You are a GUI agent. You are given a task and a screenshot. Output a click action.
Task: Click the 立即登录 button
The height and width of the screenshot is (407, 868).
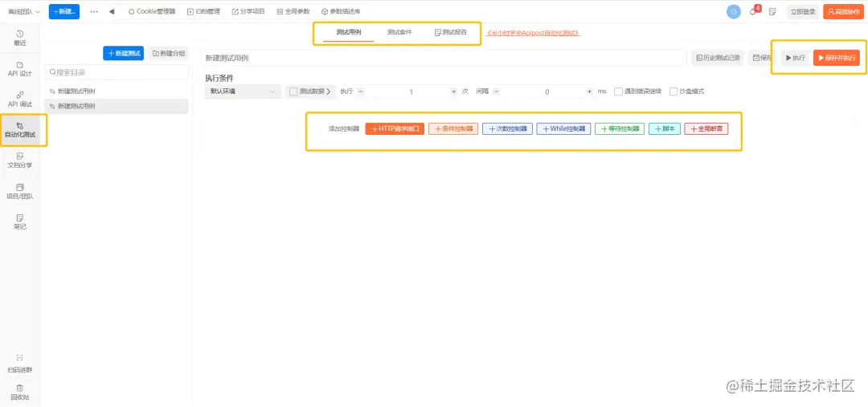pyautogui.click(x=803, y=11)
